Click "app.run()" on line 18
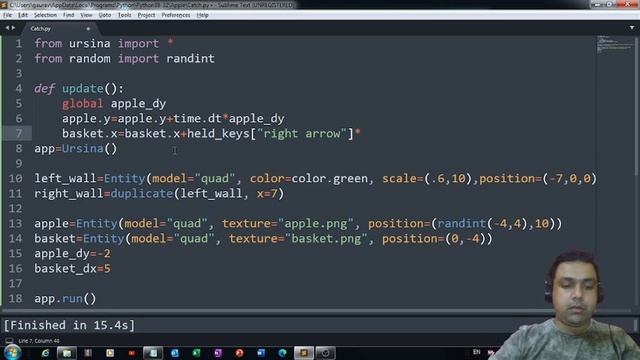 pos(65,299)
